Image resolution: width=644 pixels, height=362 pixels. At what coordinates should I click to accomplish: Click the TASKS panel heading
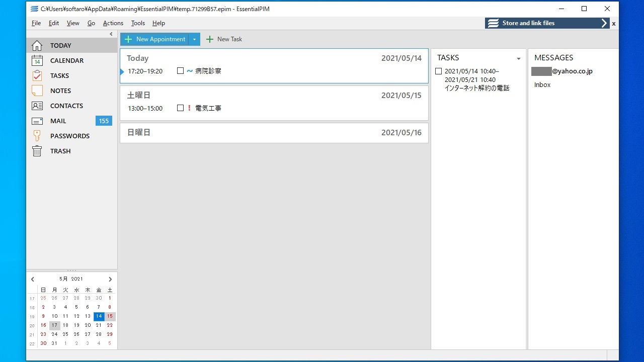coord(448,58)
